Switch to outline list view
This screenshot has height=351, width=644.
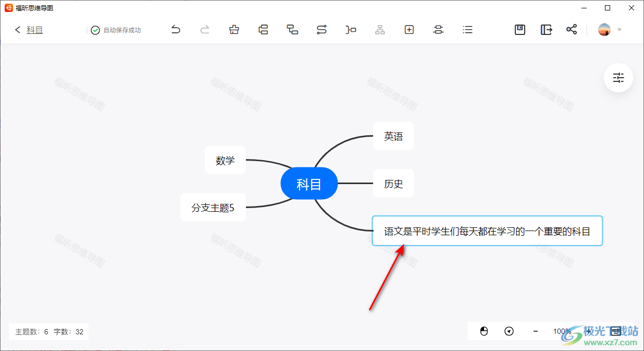[x=468, y=30]
